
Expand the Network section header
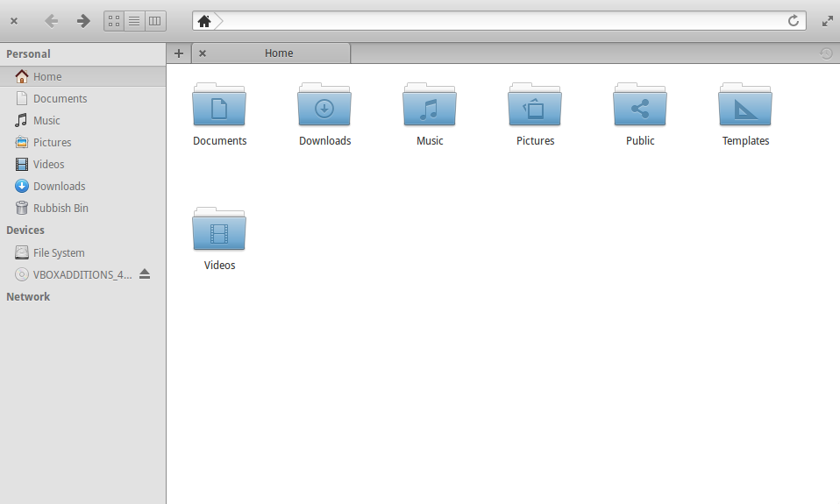point(28,297)
